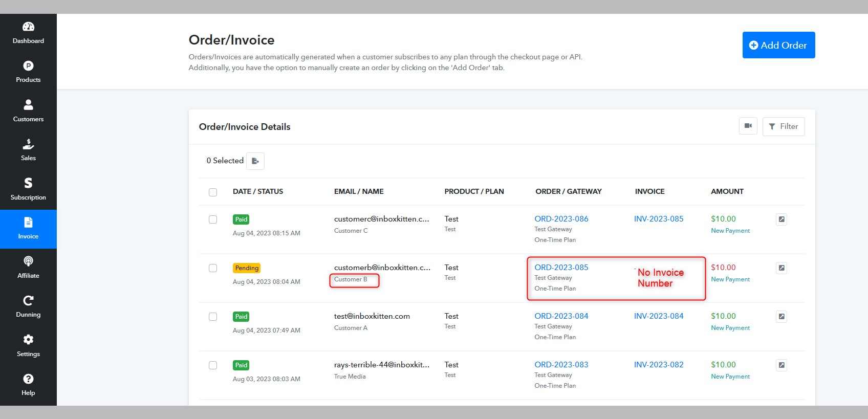Viewport: 868px width, 419px height.
Task: Open Settings from the sidebar
Action: 28,346
